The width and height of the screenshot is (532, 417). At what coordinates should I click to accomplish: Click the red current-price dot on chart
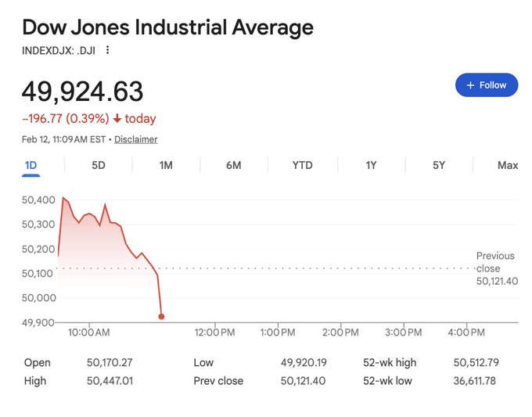(x=161, y=317)
